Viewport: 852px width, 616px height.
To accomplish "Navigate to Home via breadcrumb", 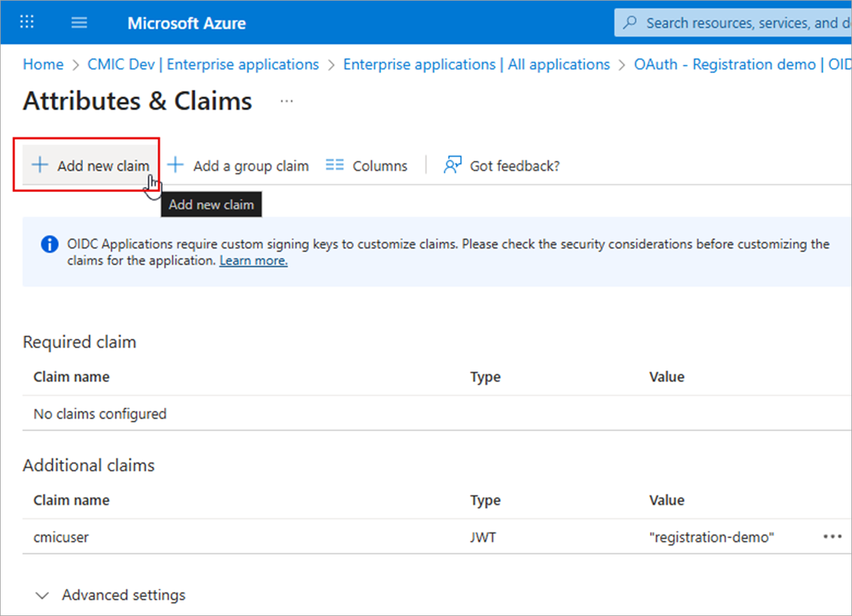I will click(42, 64).
